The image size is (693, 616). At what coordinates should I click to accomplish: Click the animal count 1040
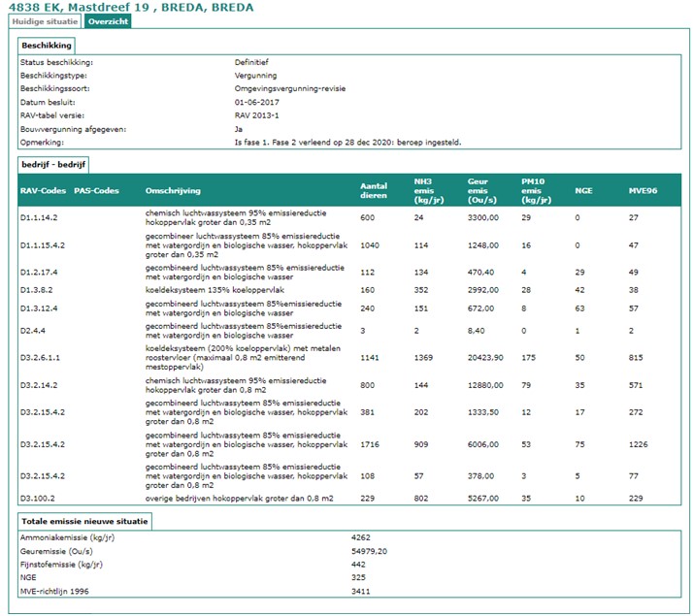(370, 245)
